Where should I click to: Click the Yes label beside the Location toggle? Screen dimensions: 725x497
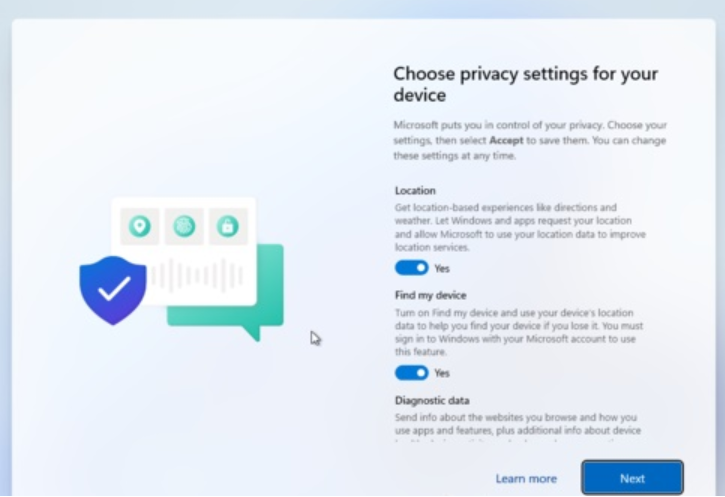pyautogui.click(x=442, y=269)
